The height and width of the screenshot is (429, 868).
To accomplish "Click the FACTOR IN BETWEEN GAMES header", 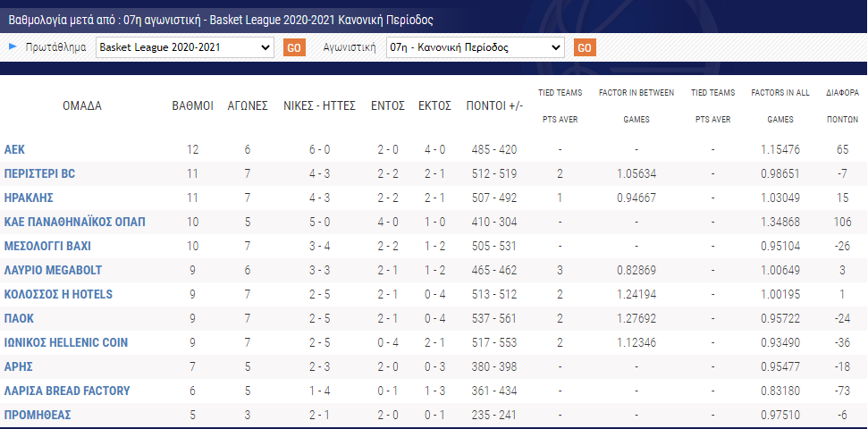I will (x=636, y=105).
